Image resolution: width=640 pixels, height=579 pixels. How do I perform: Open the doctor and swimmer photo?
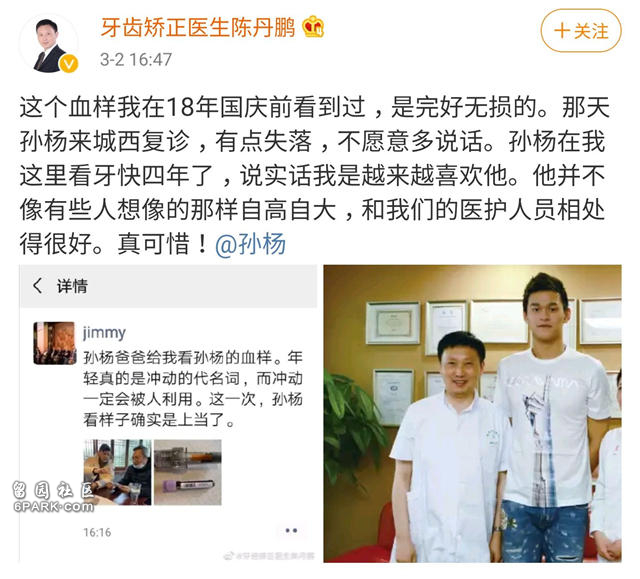pos(473,414)
